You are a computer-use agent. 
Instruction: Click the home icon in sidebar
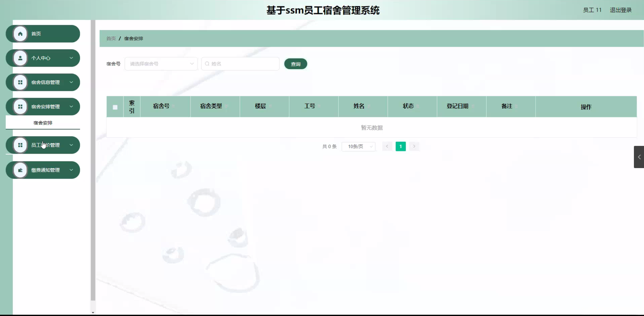(20, 34)
